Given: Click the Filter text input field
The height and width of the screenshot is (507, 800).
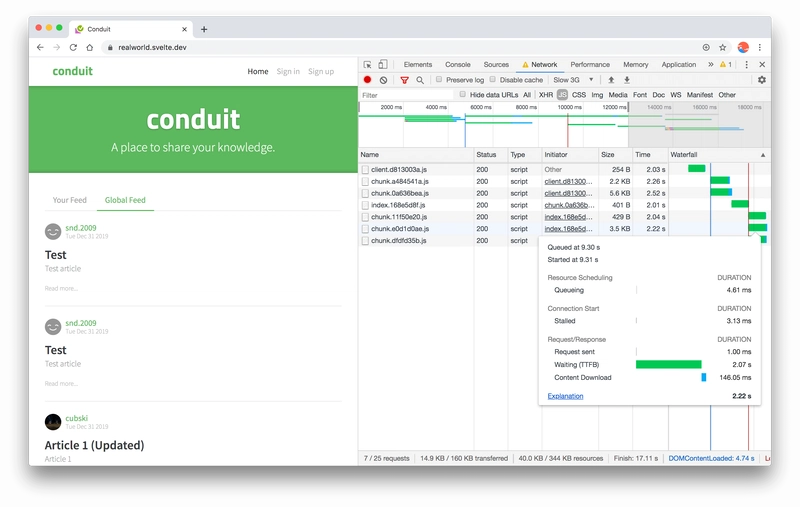Looking at the screenshot, I should pyautogui.click(x=406, y=95).
